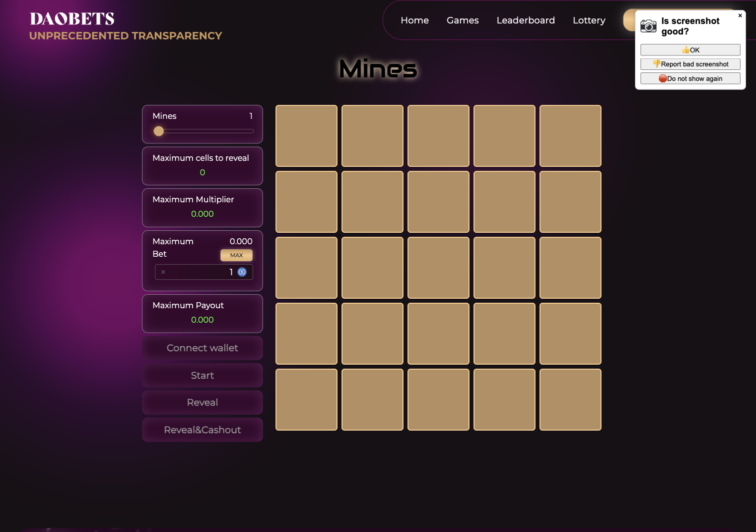Image resolution: width=756 pixels, height=532 pixels.
Task: Click Do not show again button
Action: pyautogui.click(x=690, y=78)
